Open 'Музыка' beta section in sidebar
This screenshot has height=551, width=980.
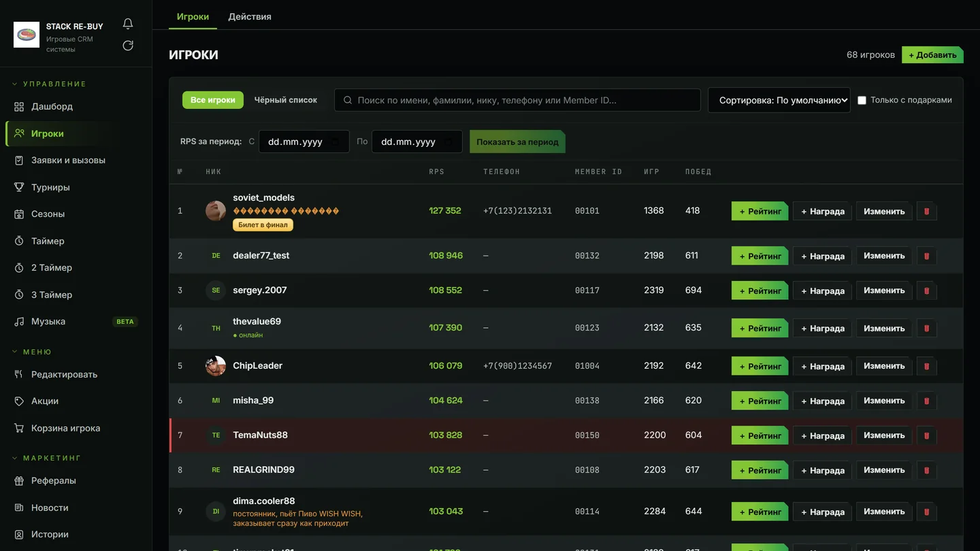coord(76,322)
